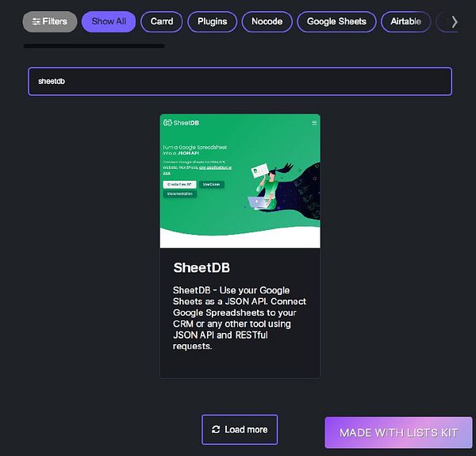Select the Show All filter chip
The image size is (476, 456).
point(109,21)
